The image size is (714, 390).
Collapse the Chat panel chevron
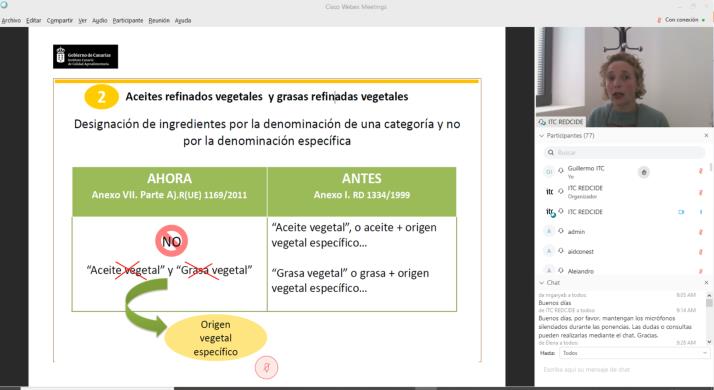(x=541, y=283)
